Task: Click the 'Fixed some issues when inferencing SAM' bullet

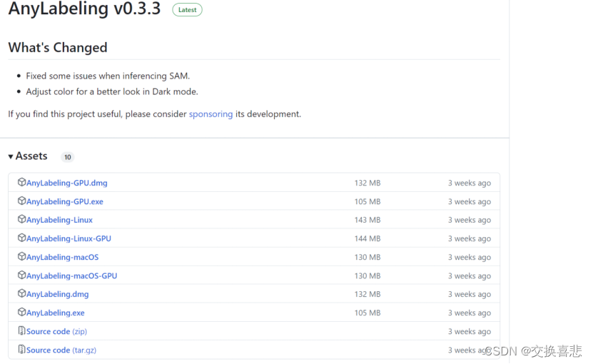Action: (x=108, y=76)
